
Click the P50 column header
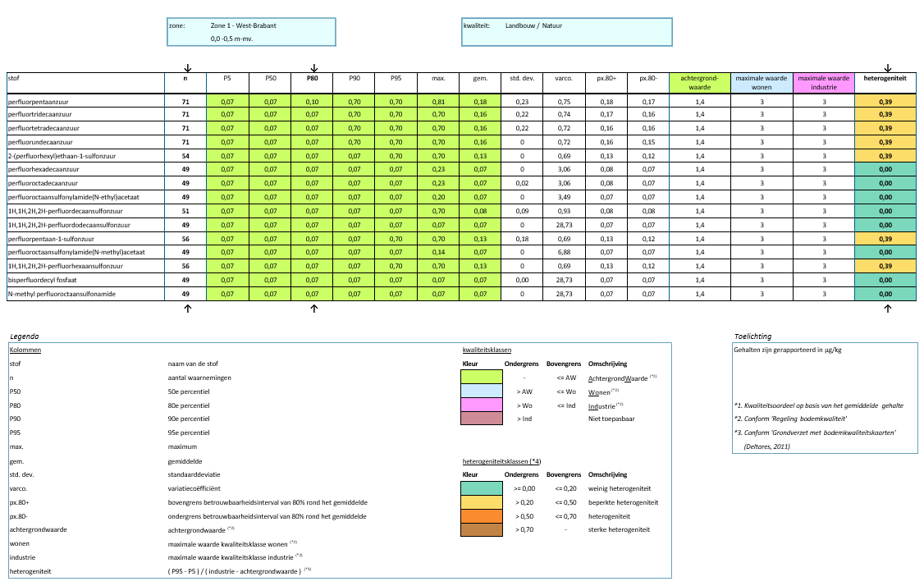[x=270, y=83]
